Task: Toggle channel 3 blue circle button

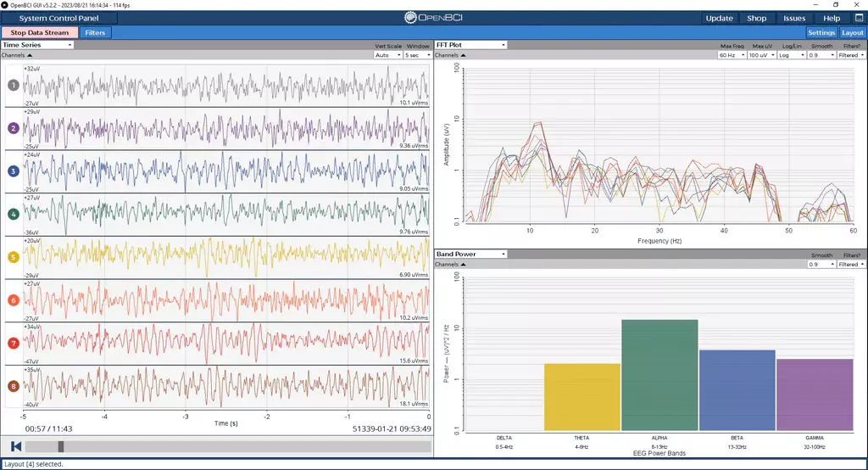Action: pyautogui.click(x=13, y=171)
